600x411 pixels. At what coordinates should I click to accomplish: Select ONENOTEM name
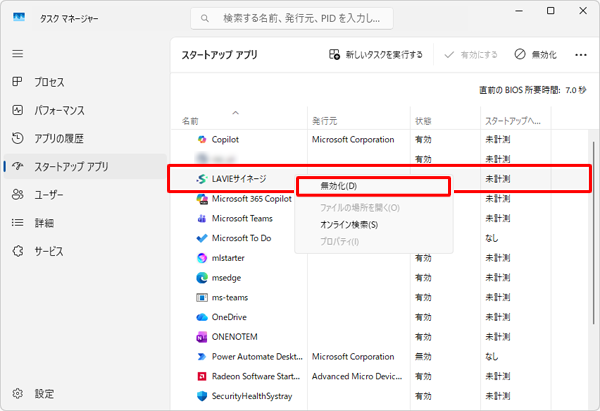pyautogui.click(x=235, y=337)
